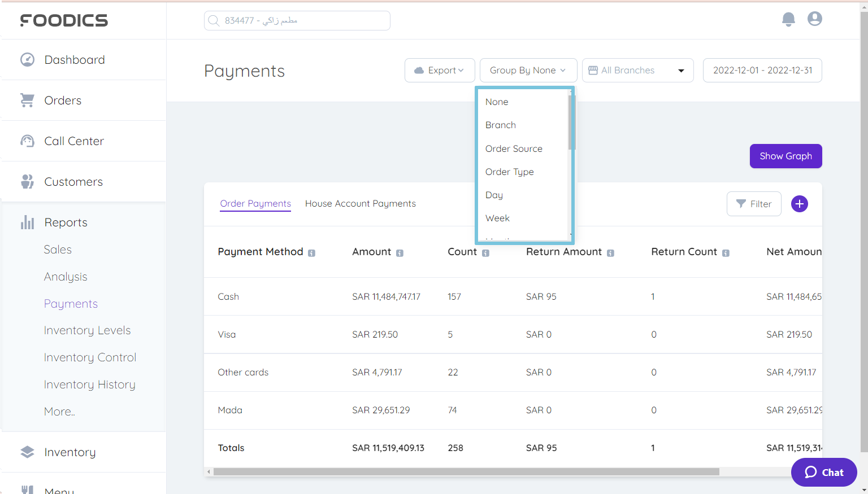Open the Export dropdown
Viewport: 868px width, 494px height.
tap(440, 70)
